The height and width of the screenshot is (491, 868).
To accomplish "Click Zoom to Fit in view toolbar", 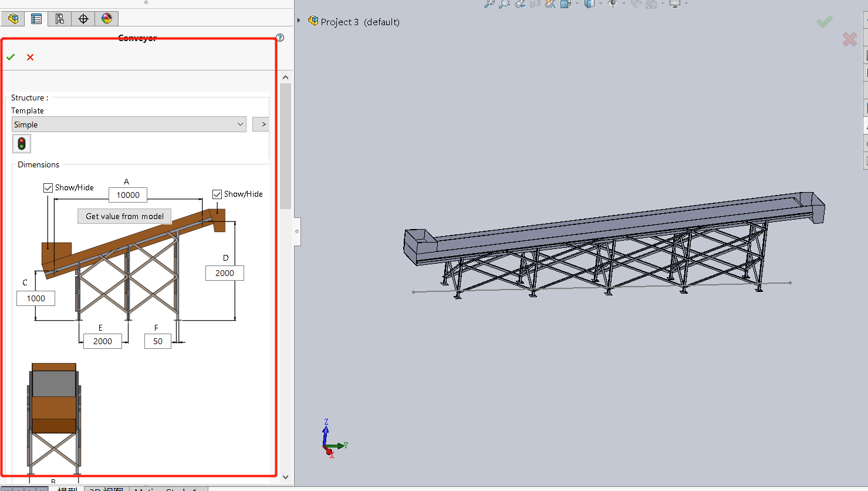I will tap(489, 4).
